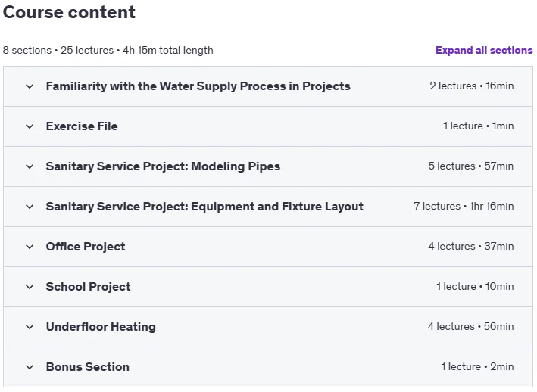Click the 7 lectures 1hr 16min label
Screen dimensions: 537x392
coord(464,206)
